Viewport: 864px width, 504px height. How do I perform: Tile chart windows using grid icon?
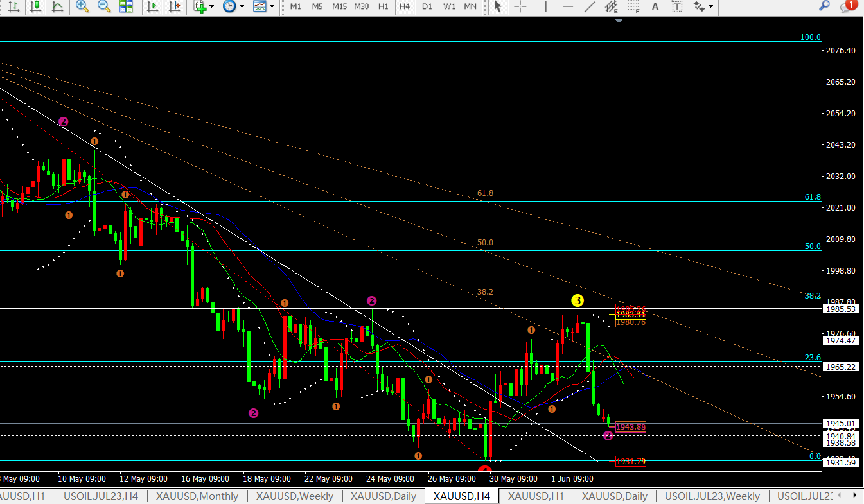tap(126, 6)
